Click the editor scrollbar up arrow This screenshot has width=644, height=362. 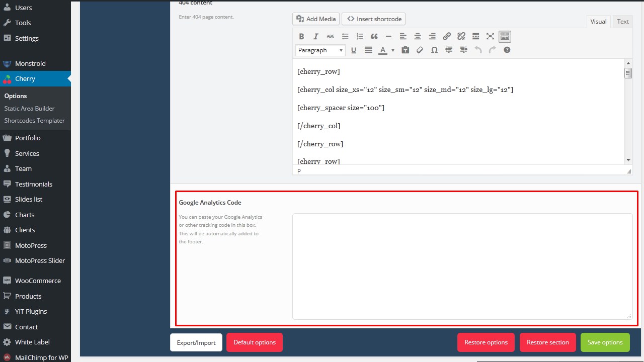(628, 63)
